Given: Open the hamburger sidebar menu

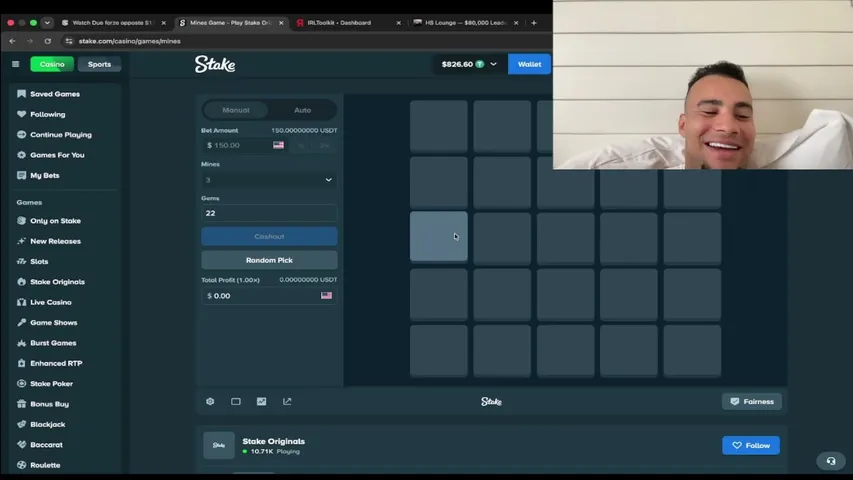Looking at the screenshot, I should tap(16, 64).
